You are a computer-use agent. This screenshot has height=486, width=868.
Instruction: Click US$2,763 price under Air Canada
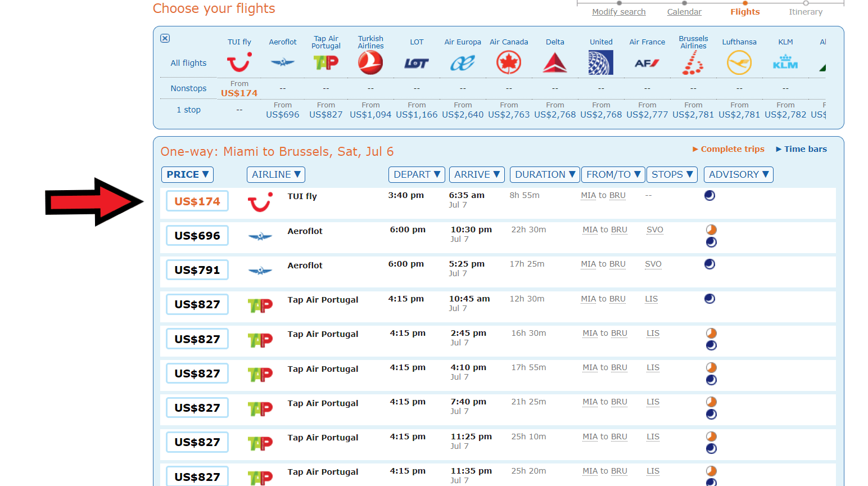pyautogui.click(x=509, y=115)
